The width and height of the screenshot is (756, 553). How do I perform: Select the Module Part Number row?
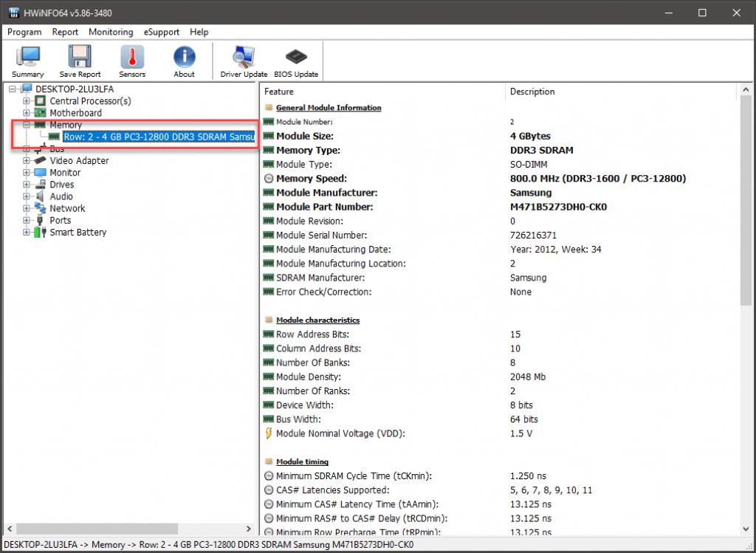tap(499, 207)
